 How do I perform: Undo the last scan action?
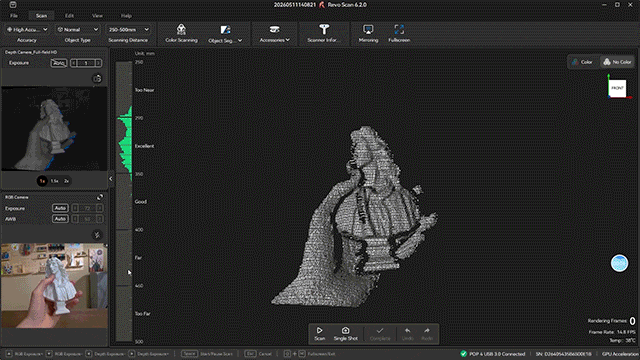tap(407, 333)
